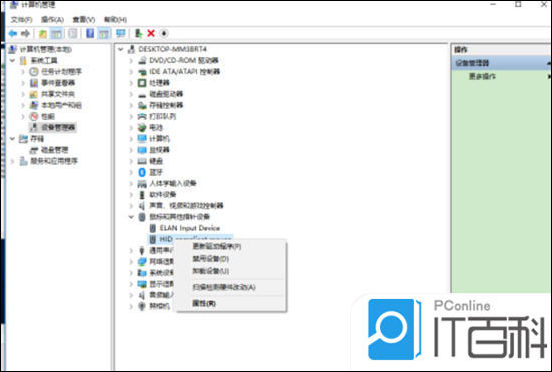Expand the 服务和应用程序 node
The width and height of the screenshot is (552, 372).
(x=13, y=161)
